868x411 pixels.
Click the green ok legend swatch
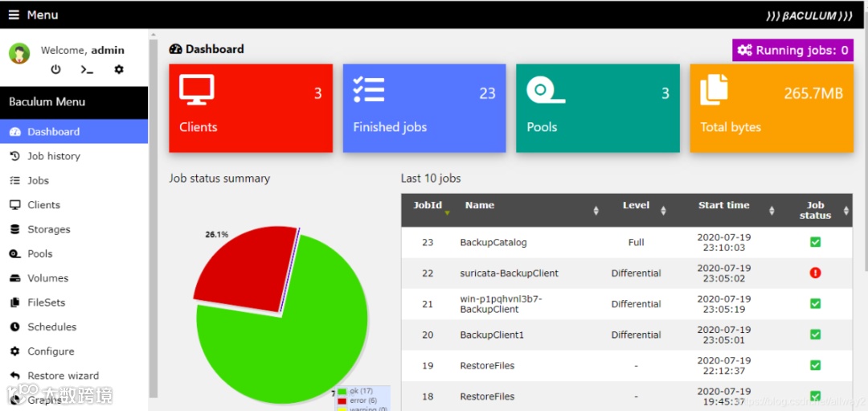(x=342, y=392)
